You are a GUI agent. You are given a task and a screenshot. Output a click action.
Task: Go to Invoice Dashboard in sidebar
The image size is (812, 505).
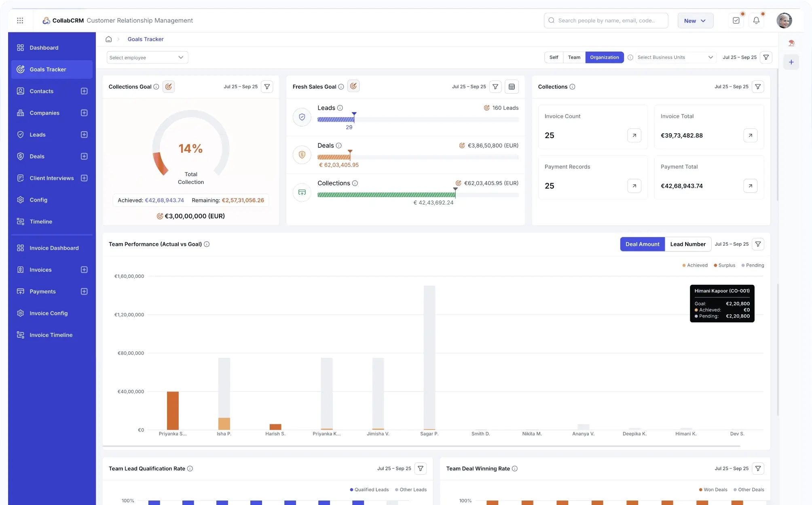click(54, 248)
